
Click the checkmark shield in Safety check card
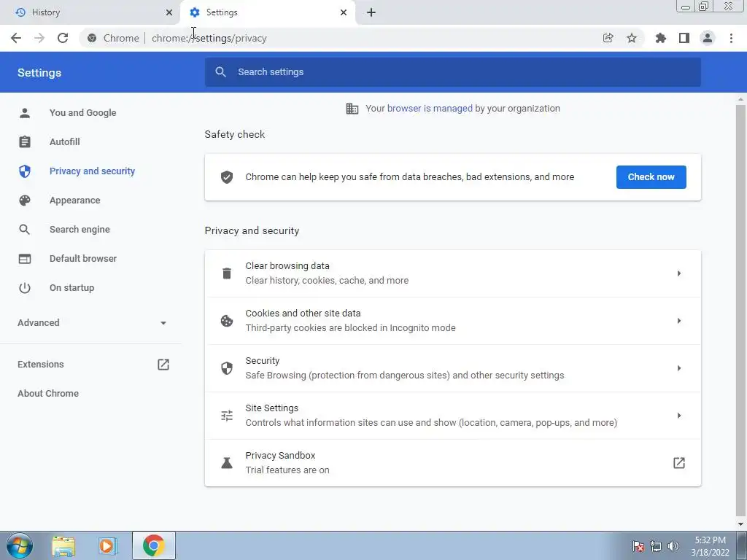[227, 177]
